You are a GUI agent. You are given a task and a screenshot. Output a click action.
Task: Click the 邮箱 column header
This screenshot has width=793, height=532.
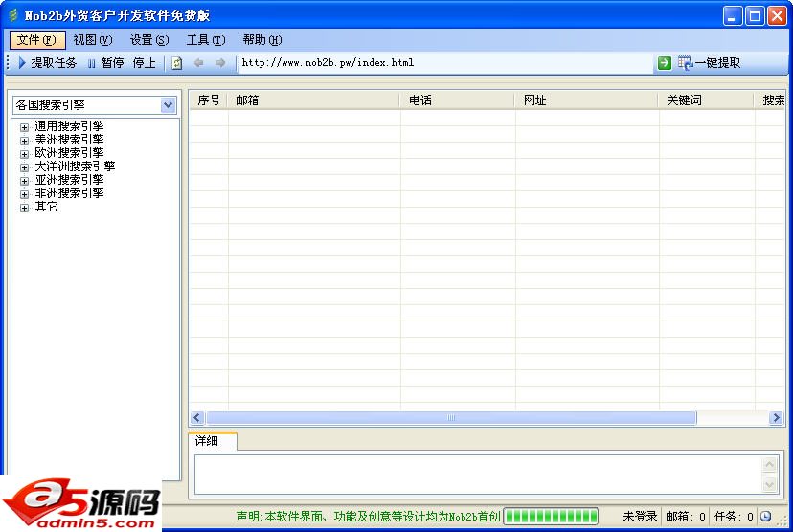(314, 100)
